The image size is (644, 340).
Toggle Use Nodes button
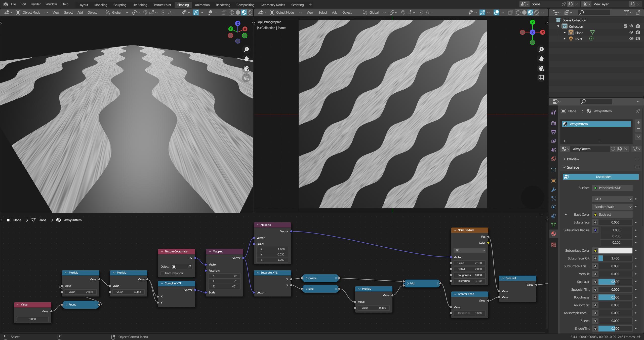click(x=600, y=177)
